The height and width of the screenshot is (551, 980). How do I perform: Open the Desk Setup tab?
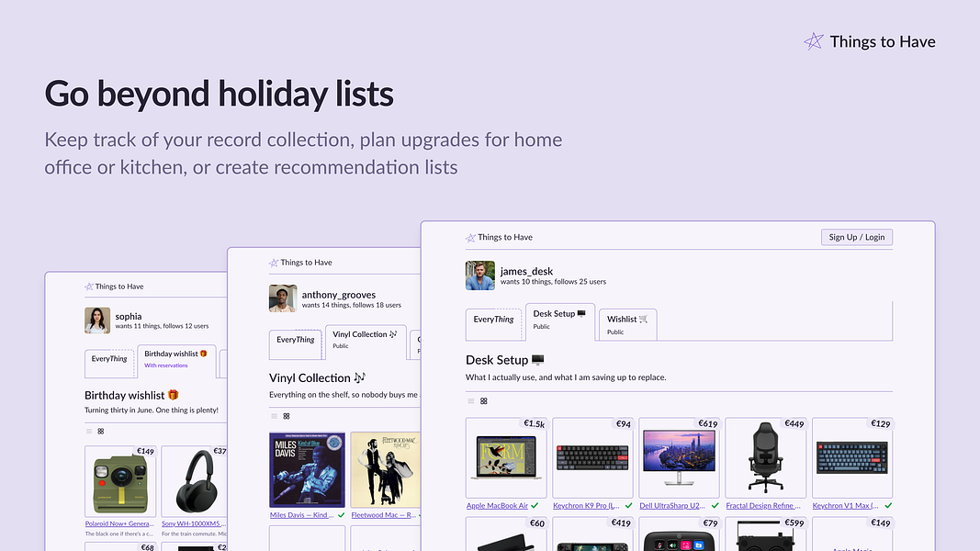(x=560, y=321)
